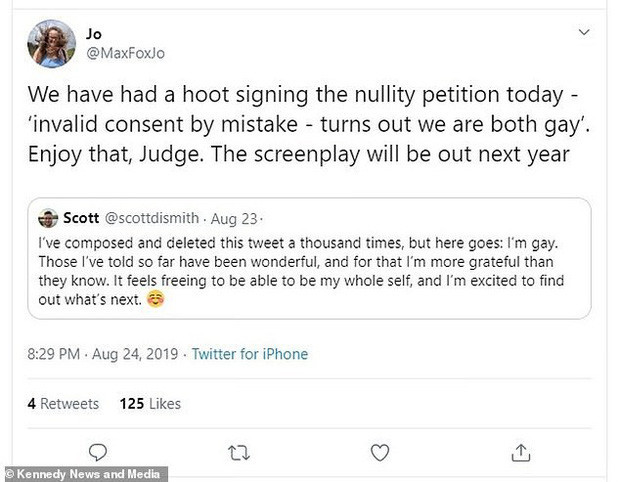620x482 pixels.
Task: Click the smiling emoji in quoted tweet
Action: [156, 298]
